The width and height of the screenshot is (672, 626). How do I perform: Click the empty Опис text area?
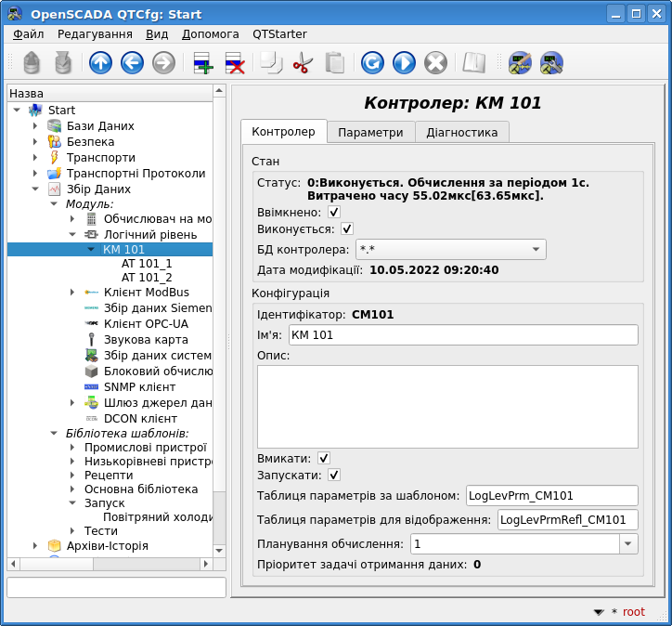447,407
